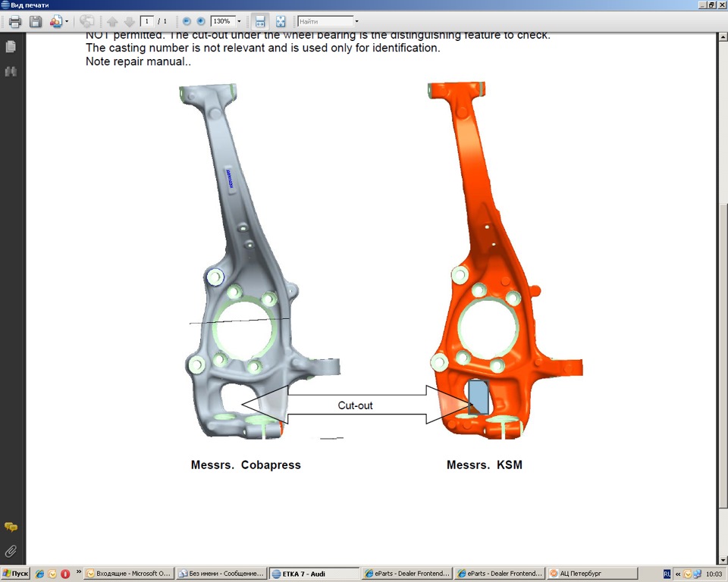Switch to ETKA 7 - Audi taskbar button

pos(314,574)
